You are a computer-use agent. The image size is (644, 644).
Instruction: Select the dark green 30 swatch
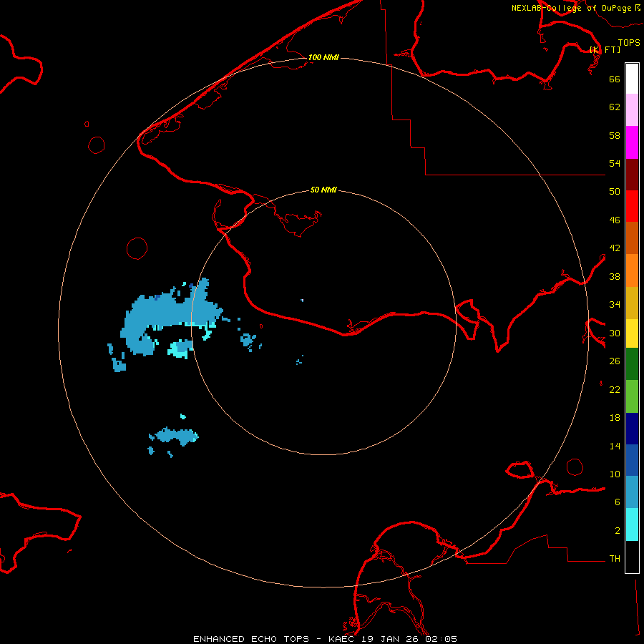tap(632, 364)
